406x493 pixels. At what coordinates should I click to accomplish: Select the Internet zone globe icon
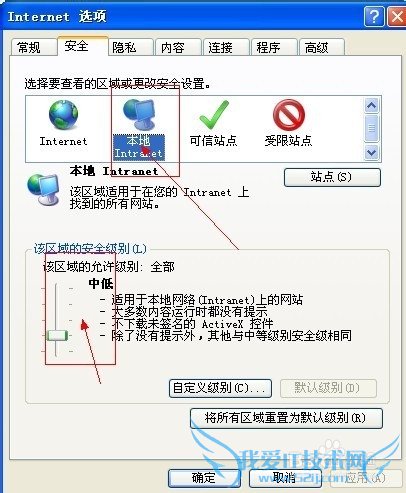tap(63, 114)
